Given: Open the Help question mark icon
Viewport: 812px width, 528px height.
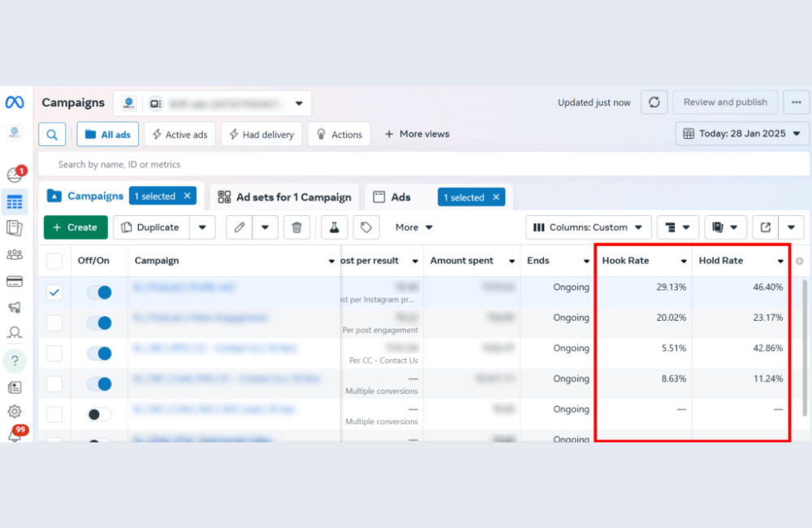Looking at the screenshot, I should coord(15,361).
